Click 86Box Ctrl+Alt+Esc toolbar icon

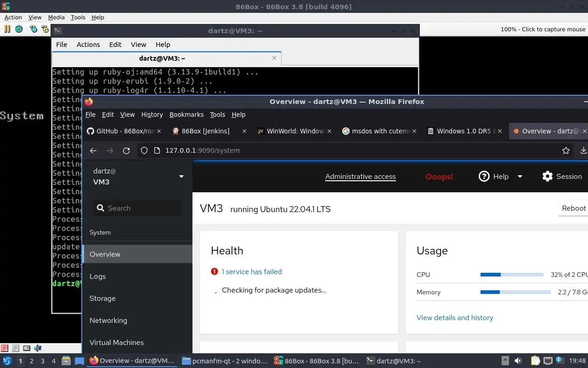[x=45, y=29]
